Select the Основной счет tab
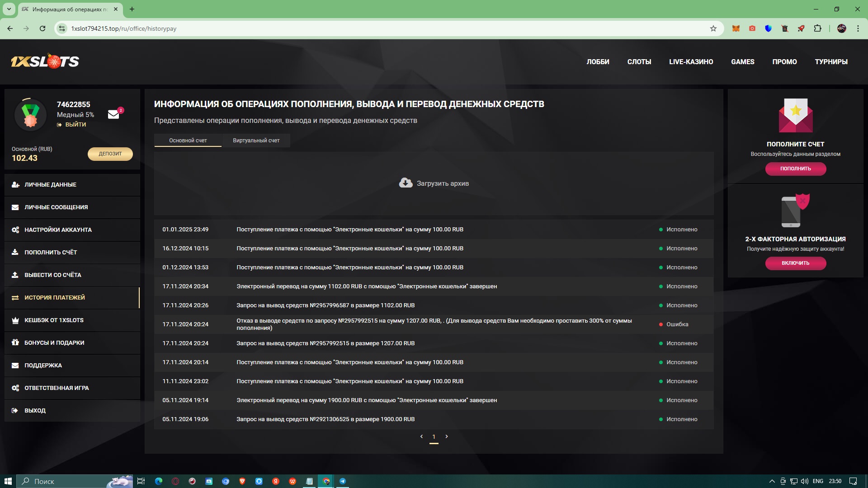The height and width of the screenshot is (488, 868). 188,141
